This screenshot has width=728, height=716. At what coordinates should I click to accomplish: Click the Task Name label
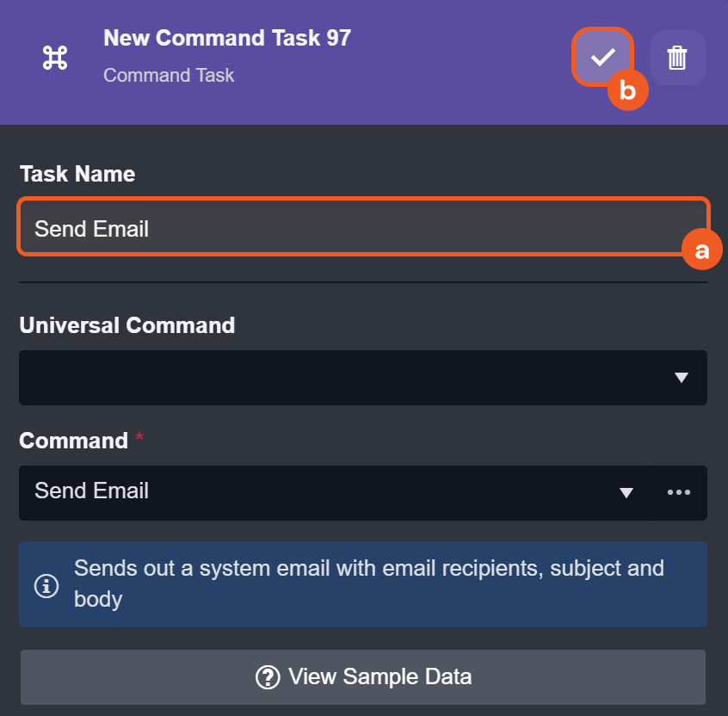[77, 174]
